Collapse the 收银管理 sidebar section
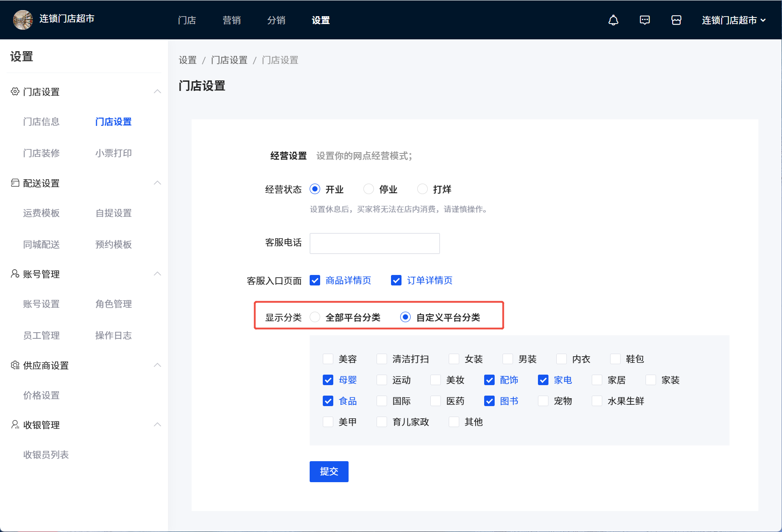This screenshot has height=532, width=782. 157,424
